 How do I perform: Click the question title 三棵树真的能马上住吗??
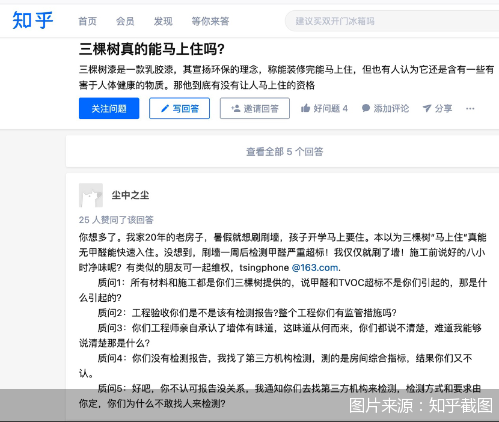click(x=152, y=49)
